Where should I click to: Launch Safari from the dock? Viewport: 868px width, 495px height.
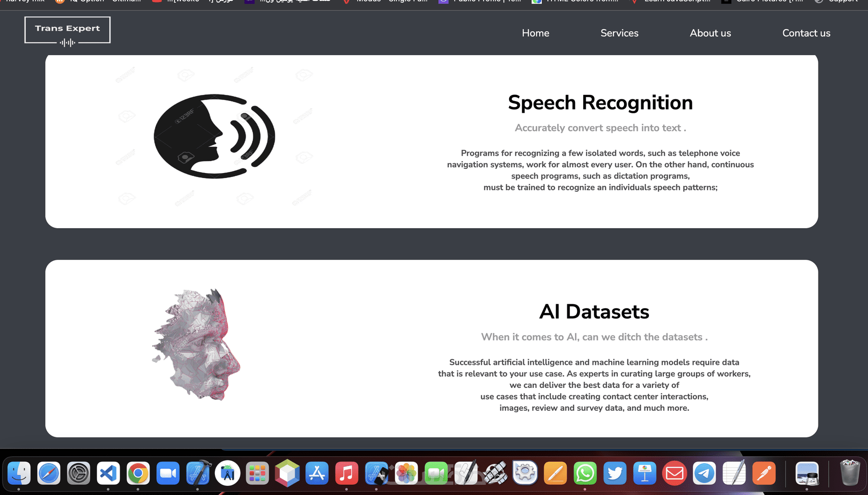(x=49, y=473)
